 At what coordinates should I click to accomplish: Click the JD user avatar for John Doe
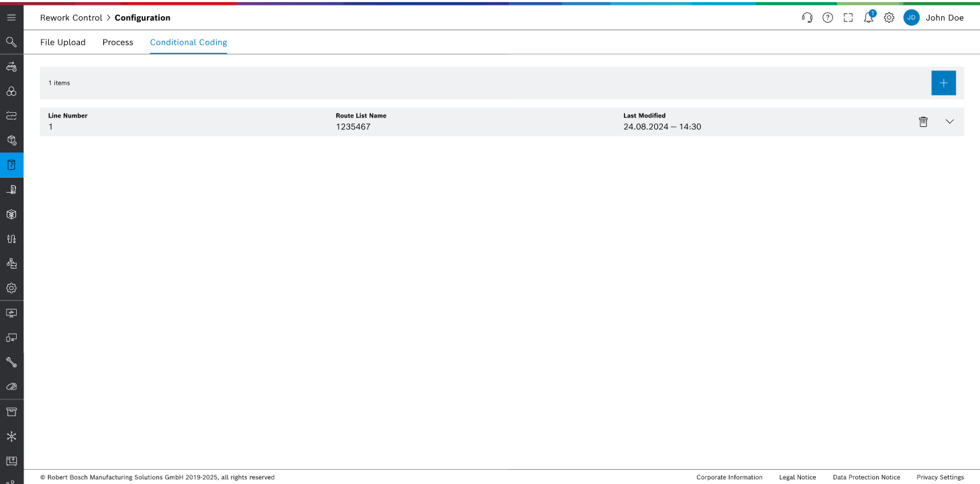point(911,17)
